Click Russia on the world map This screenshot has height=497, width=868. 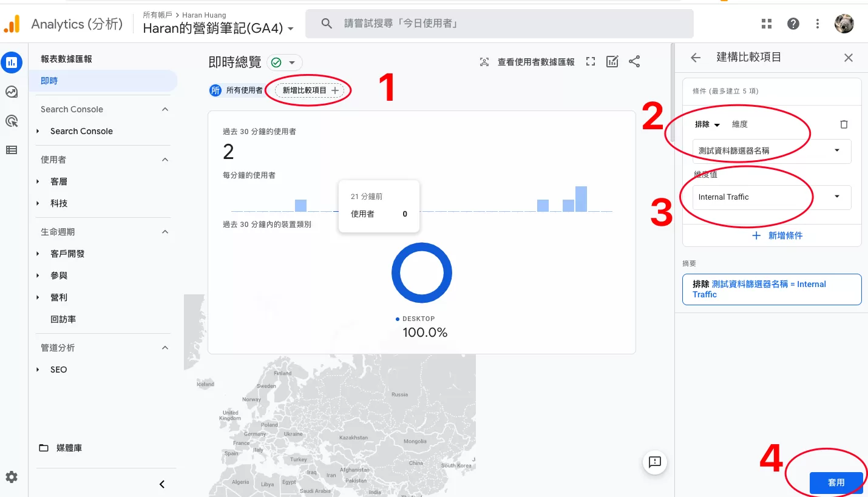point(400,394)
